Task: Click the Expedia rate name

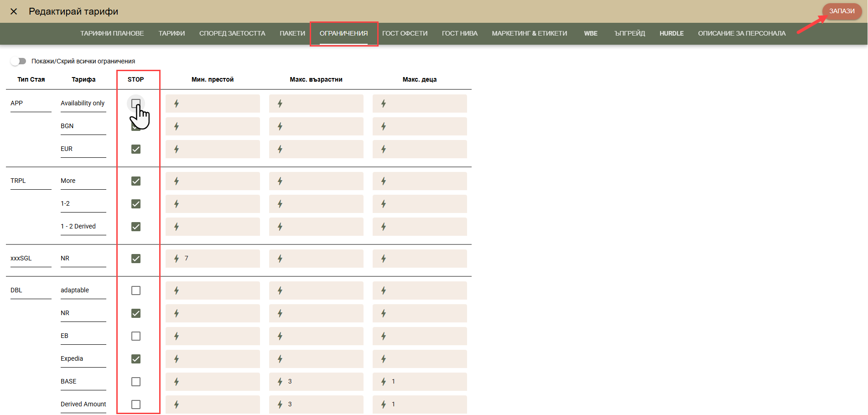Action: [72, 358]
